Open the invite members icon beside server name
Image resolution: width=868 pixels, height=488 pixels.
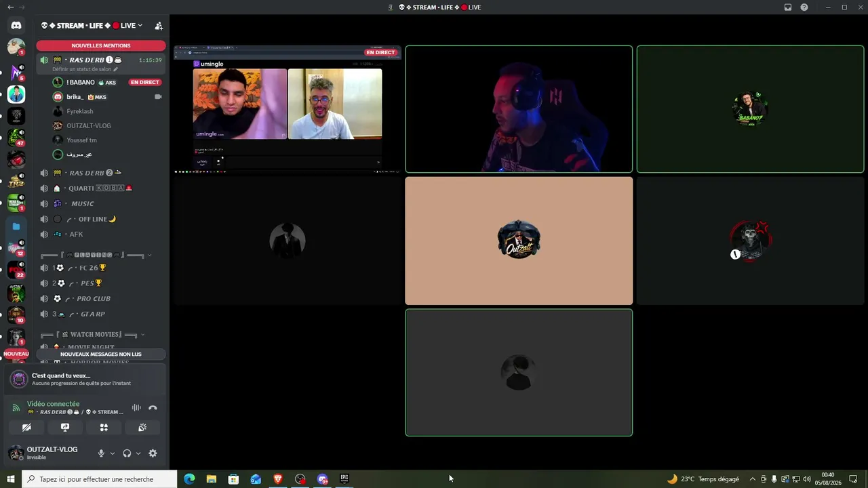pos(159,26)
